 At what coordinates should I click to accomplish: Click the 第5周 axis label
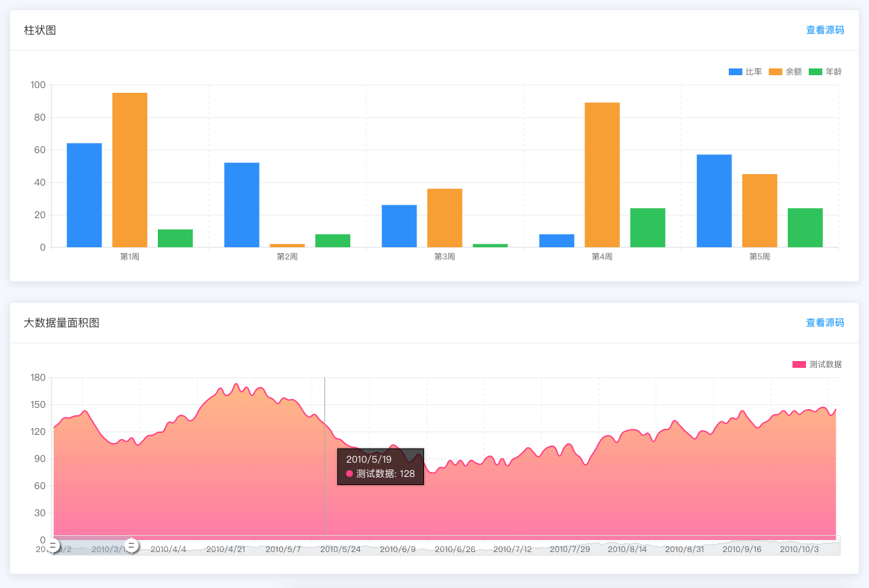[x=760, y=257]
